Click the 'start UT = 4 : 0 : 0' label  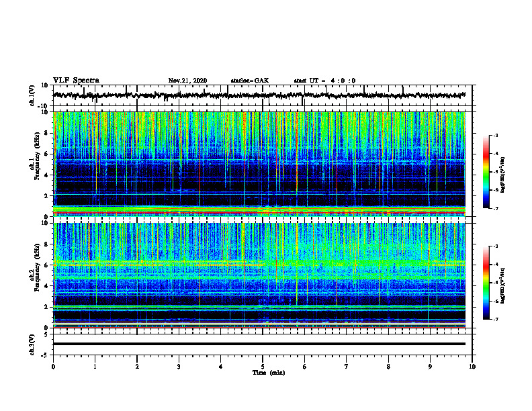(324, 81)
